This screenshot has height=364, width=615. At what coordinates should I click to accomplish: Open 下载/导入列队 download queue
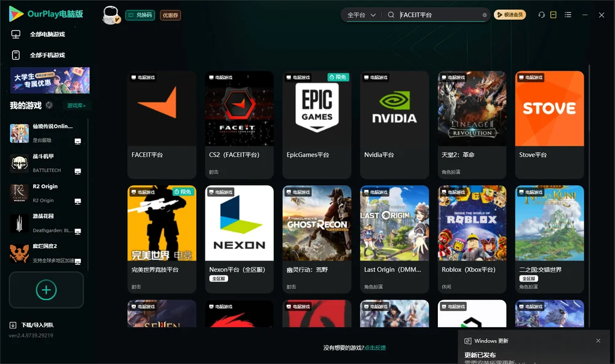(32, 325)
